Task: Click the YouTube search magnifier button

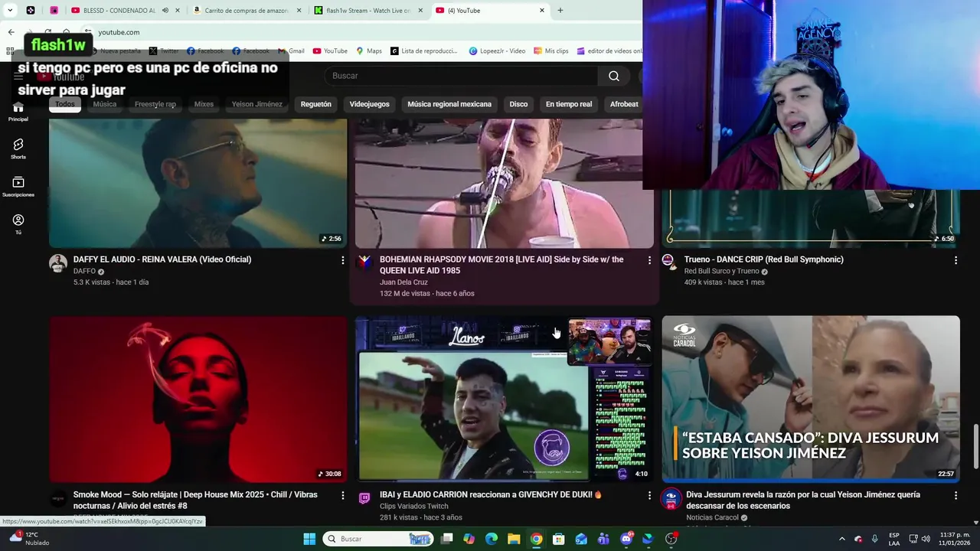Action: coord(614,76)
